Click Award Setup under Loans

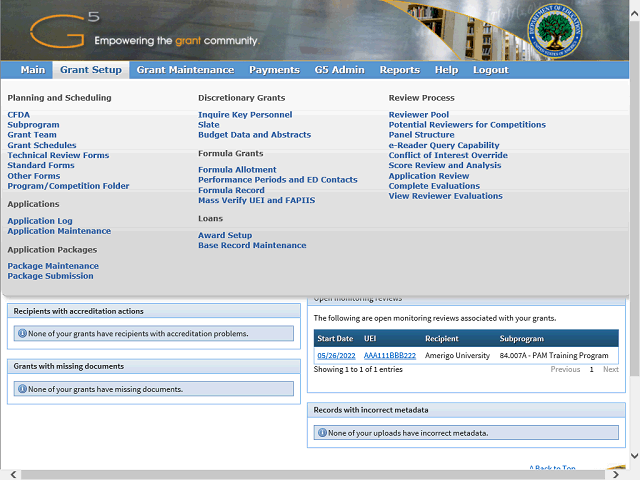[x=225, y=235]
